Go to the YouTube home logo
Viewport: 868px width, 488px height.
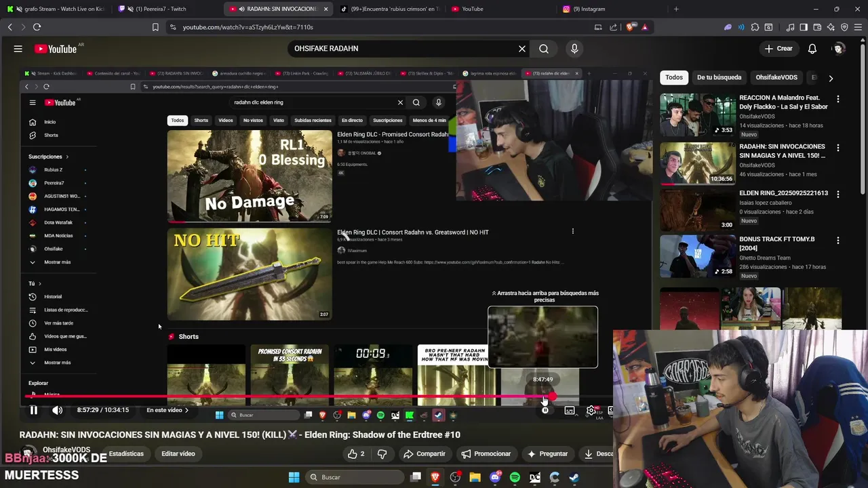[x=56, y=49]
